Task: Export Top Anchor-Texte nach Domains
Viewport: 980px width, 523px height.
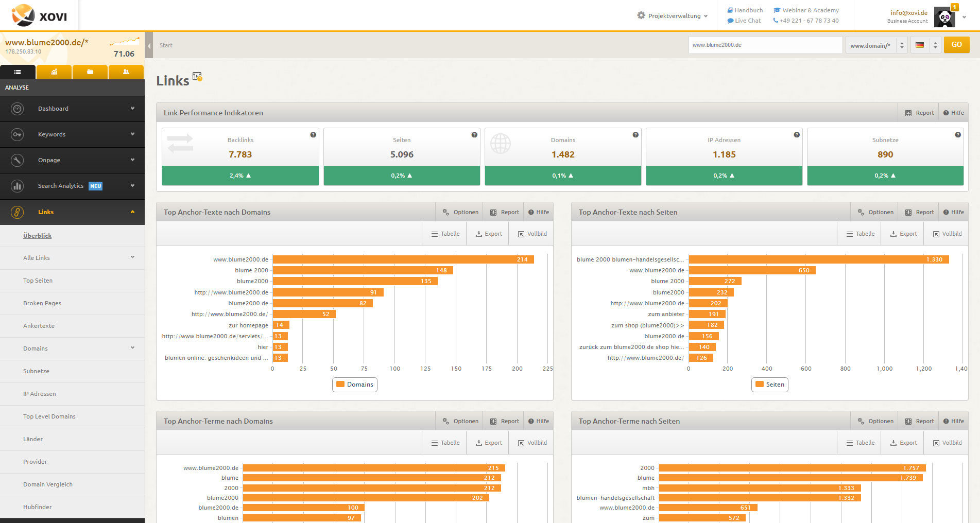Action: pos(488,234)
